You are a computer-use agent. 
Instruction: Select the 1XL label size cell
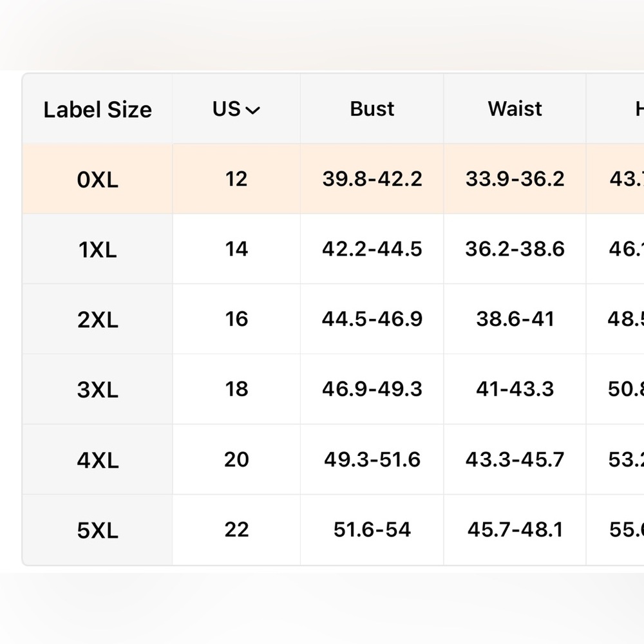coord(98,249)
